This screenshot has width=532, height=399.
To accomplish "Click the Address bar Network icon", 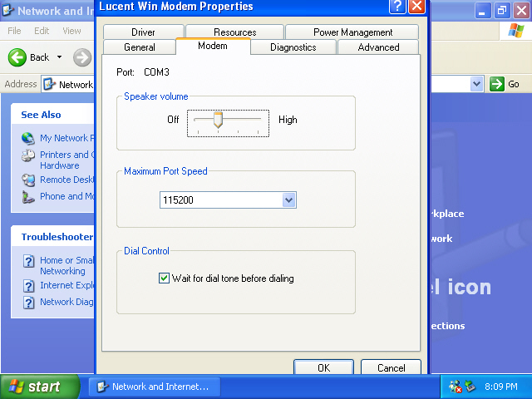I will (x=50, y=84).
